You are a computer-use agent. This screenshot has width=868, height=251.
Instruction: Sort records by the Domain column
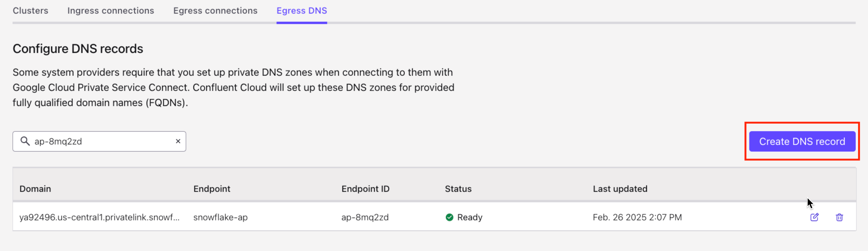click(35, 189)
